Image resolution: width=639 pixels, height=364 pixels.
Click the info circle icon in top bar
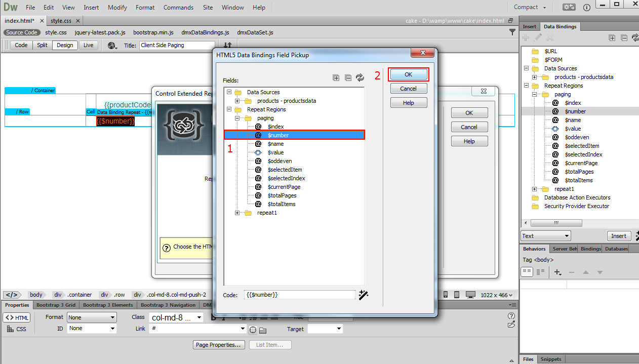click(x=587, y=8)
